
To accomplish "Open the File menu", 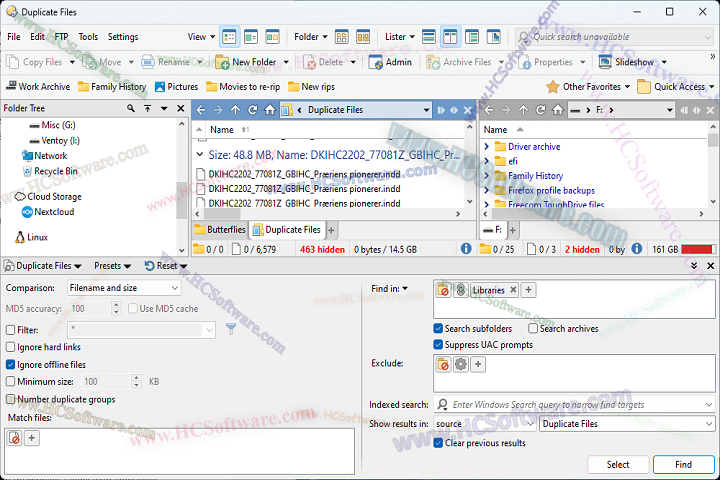I will 14,37.
